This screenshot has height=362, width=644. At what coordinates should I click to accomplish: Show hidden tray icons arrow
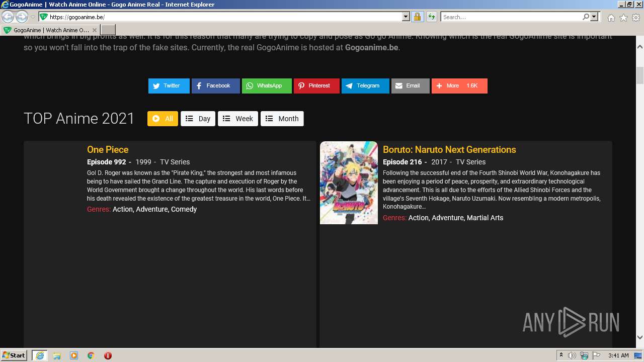click(561, 355)
